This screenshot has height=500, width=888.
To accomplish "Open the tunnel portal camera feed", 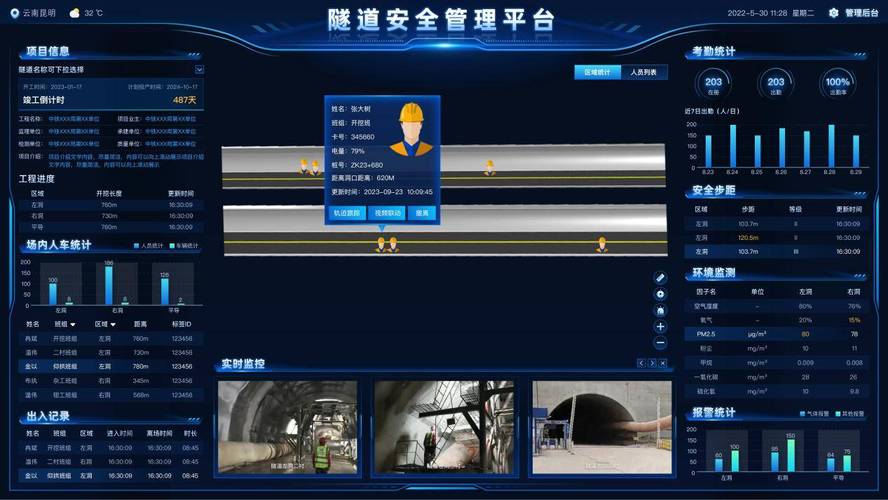I will point(602,427).
